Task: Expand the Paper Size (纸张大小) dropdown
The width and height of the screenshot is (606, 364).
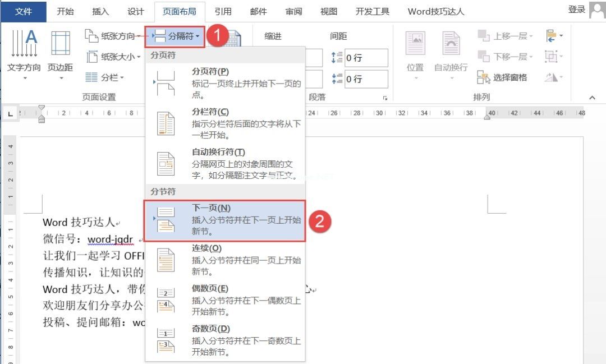Action: [113, 57]
